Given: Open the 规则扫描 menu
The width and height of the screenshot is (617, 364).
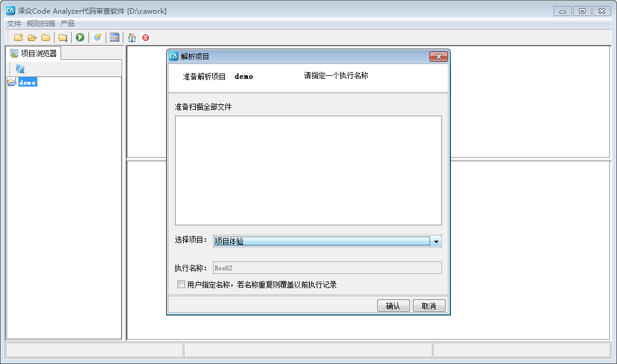Looking at the screenshot, I should (x=41, y=24).
